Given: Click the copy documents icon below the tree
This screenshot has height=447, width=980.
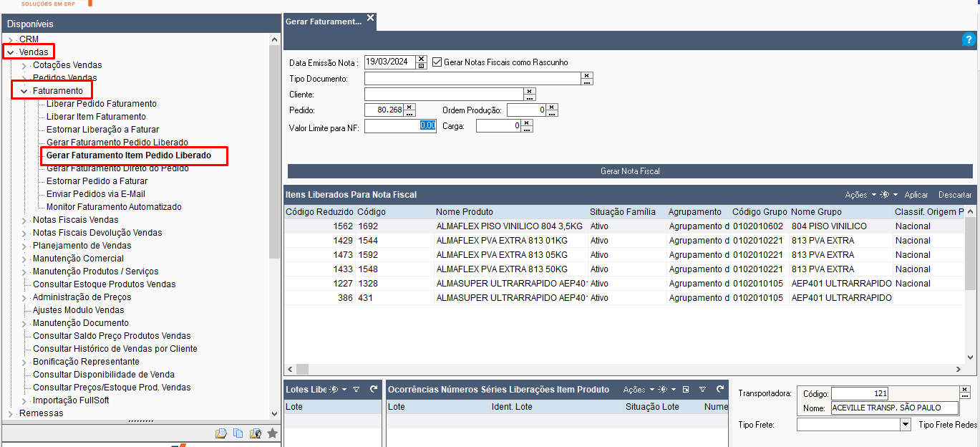Looking at the screenshot, I should 238,433.
